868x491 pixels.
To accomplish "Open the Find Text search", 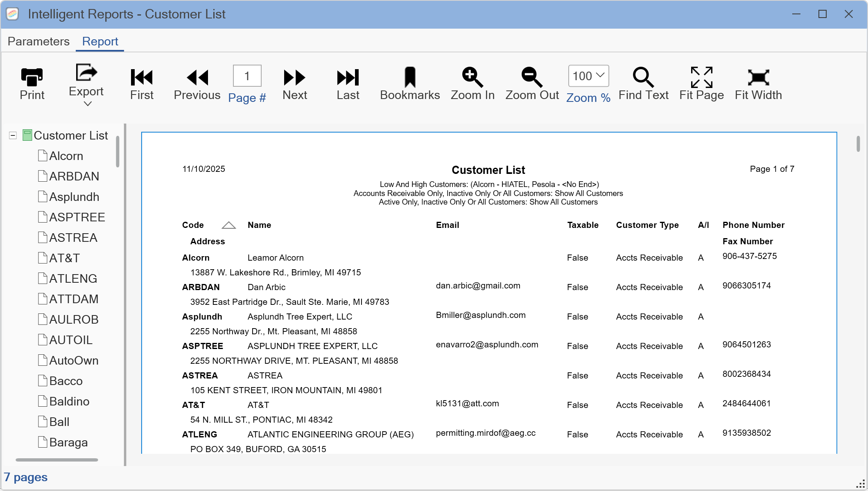I will [643, 77].
